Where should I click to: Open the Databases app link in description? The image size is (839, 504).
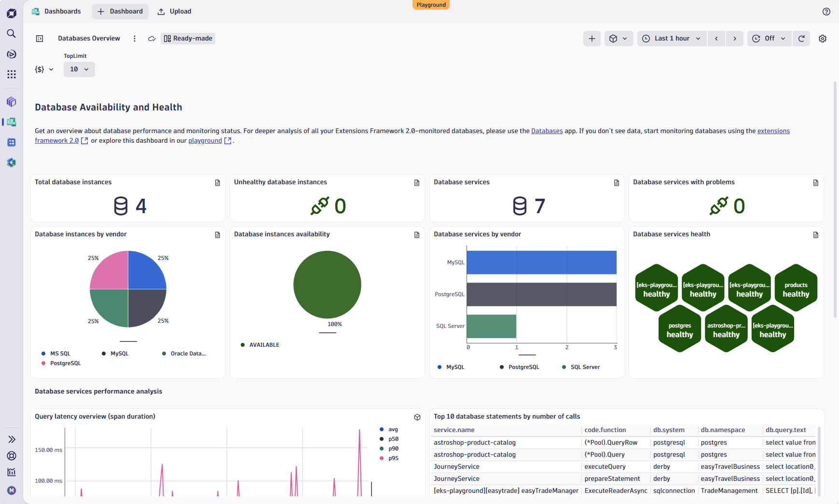point(547,131)
